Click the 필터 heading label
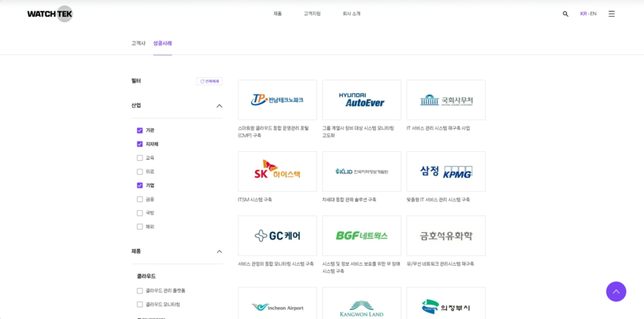 coord(136,81)
